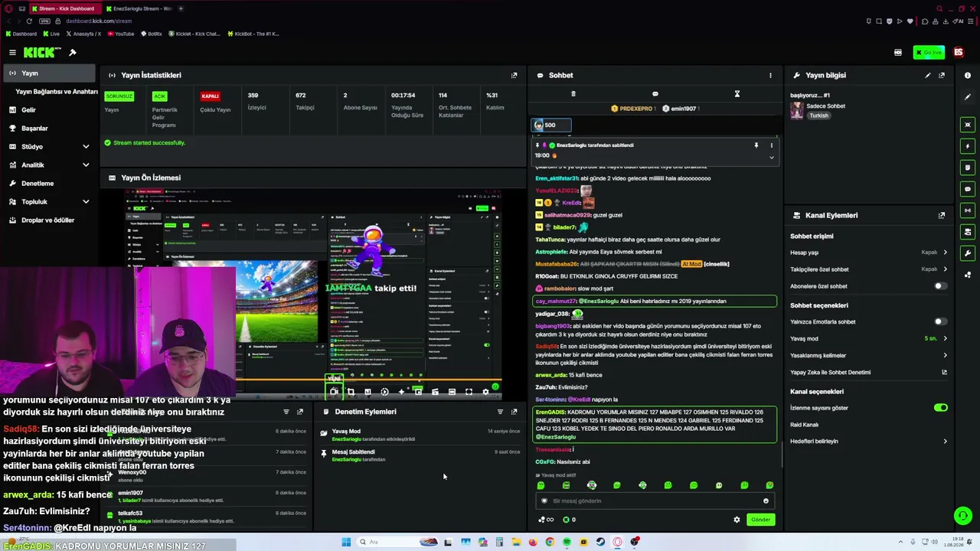Image resolution: width=980 pixels, height=551 pixels.
Task: Open Spotify from the Windows taskbar
Action: coord(567,542)
